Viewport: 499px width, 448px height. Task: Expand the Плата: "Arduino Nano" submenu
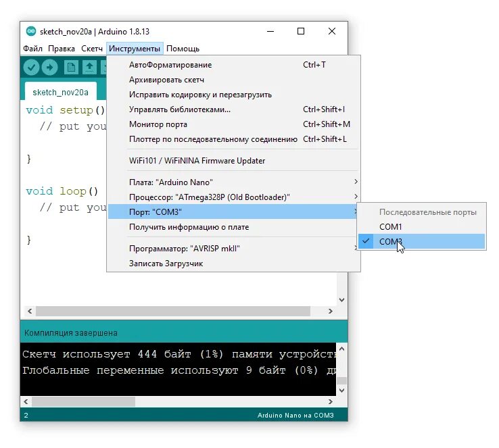[234, 182]
